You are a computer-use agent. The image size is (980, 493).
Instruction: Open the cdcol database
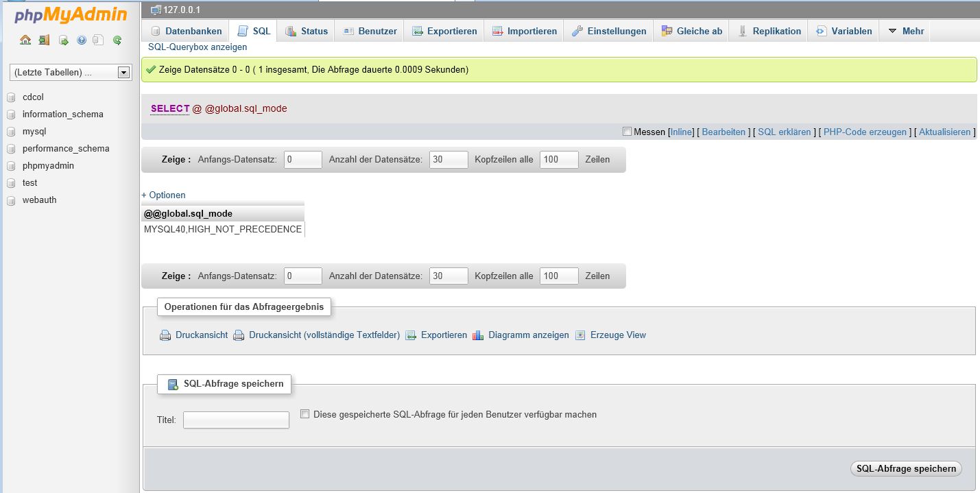point(33,97)
